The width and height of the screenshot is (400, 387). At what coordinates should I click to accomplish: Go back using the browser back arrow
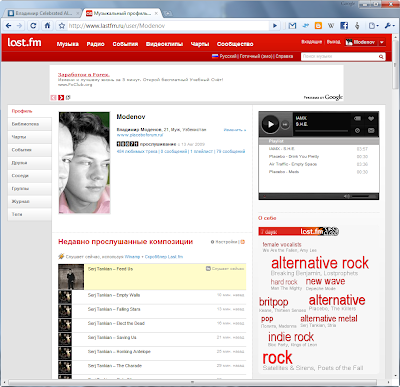point(9,26)
